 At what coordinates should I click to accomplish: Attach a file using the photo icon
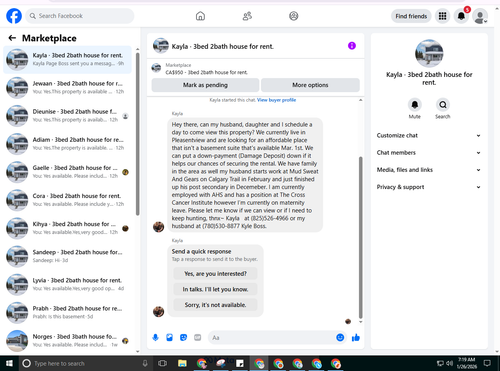(x=170, y=338)
